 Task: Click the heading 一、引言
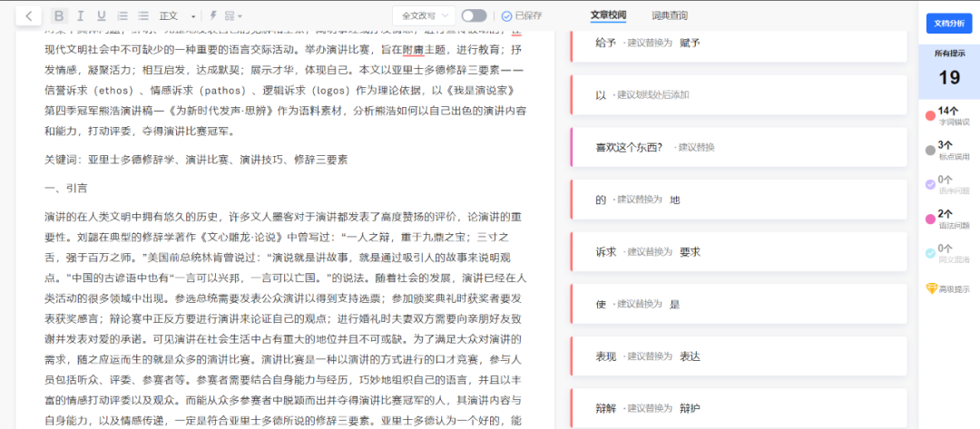coord(65,188)
